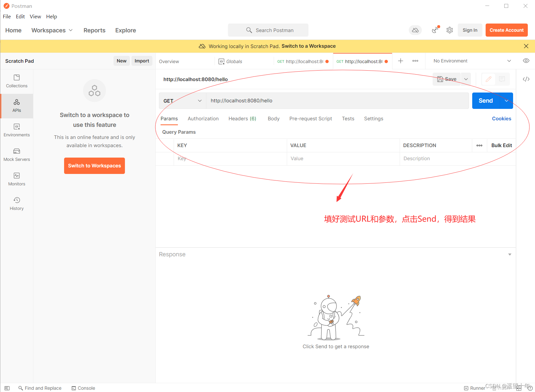Select the Tests request tab
The image size is (535, 392).
tap(348, 119)
